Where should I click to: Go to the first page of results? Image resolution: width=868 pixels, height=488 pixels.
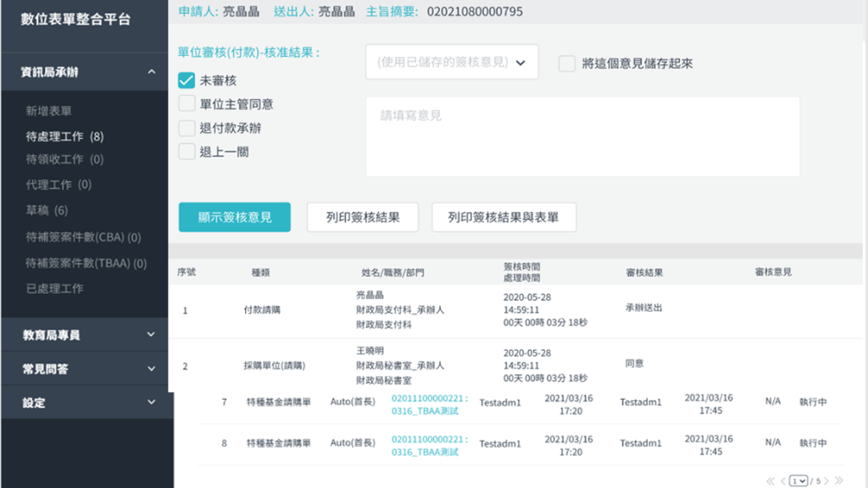771,480
